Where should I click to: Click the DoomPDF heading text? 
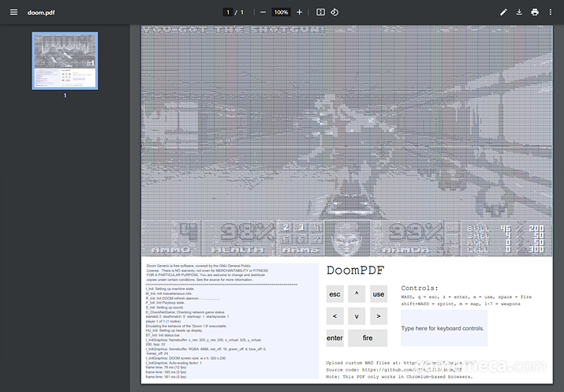click(x=356, y=271)
